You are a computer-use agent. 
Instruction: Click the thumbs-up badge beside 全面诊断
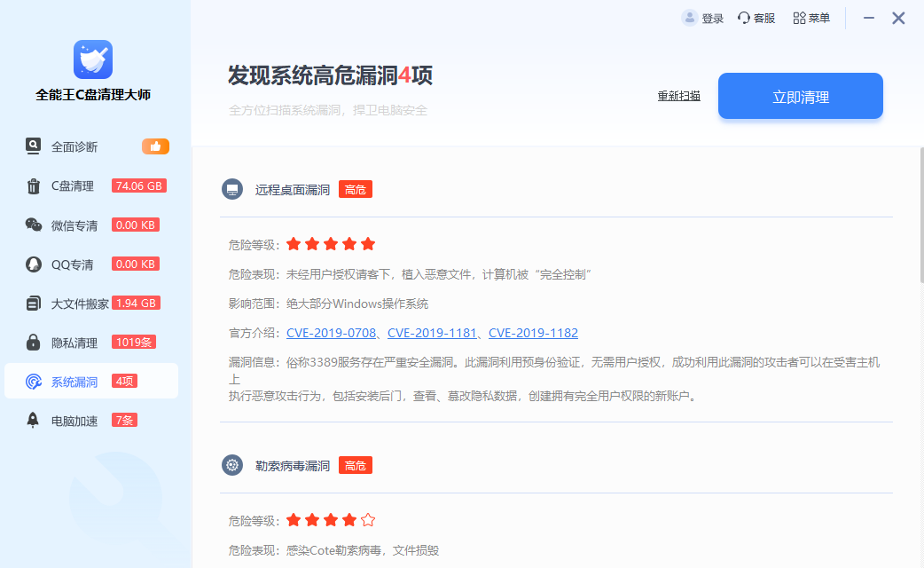pos(155,146)
